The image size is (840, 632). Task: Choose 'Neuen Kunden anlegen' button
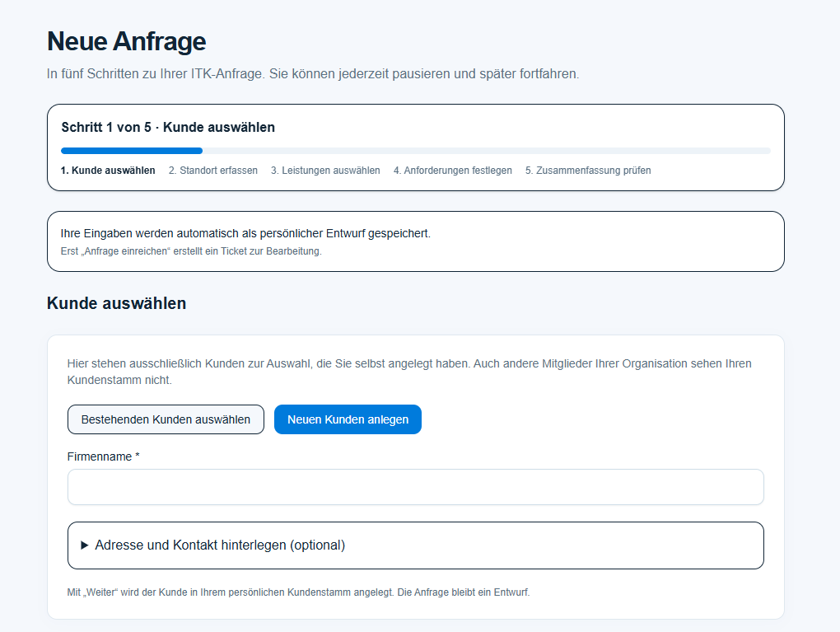348,419
